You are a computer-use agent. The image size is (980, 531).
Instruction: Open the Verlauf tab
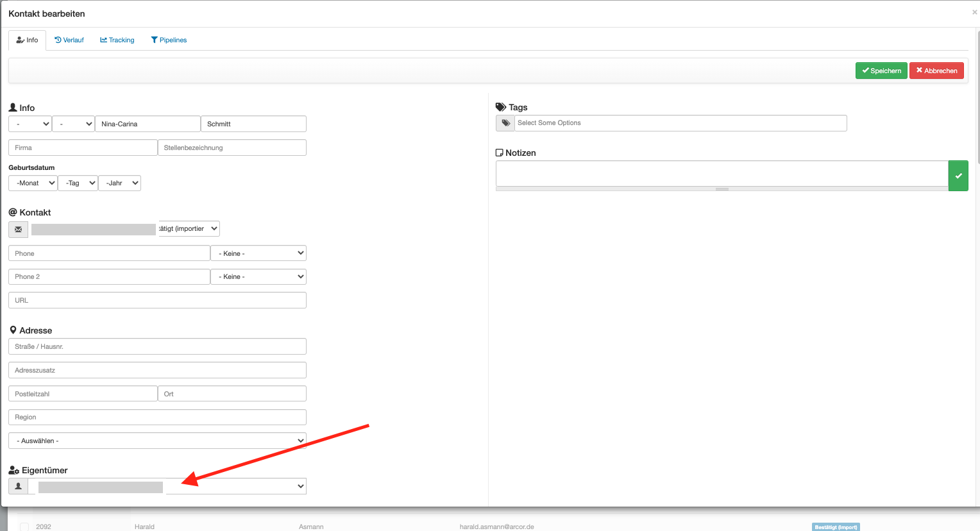click(69, 40)
